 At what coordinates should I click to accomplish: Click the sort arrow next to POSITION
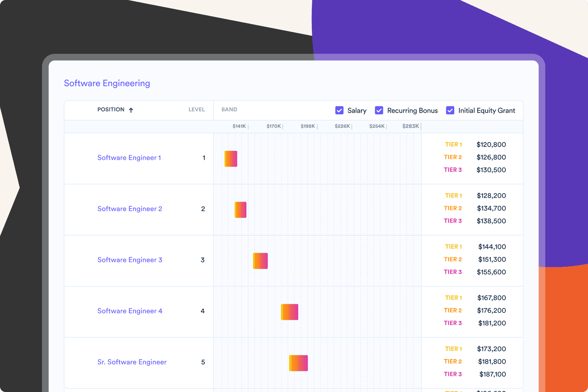pyautogui.click(x=131, y=110)
